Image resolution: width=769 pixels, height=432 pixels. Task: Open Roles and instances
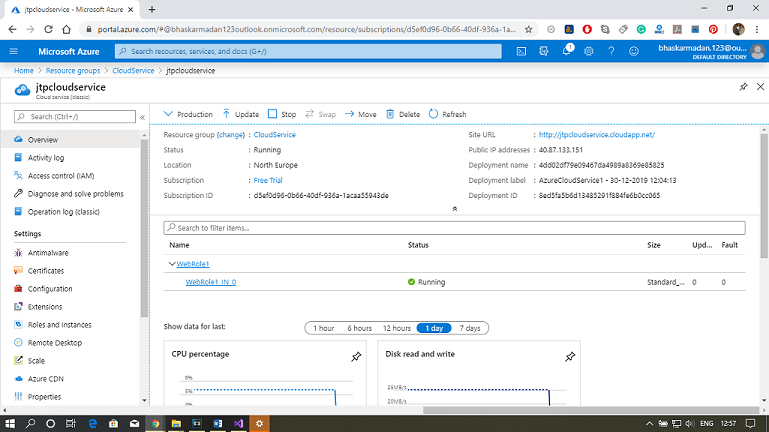pyautogui.click(x=59, y=325)
